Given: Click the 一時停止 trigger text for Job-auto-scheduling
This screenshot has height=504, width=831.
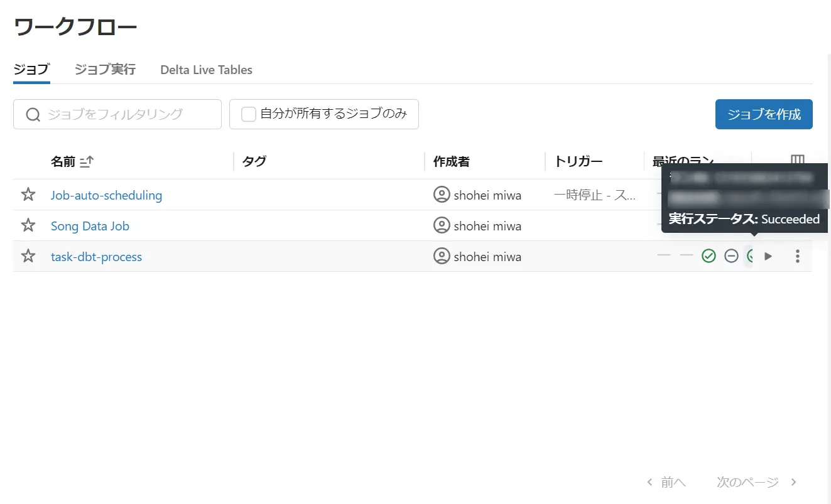Looking at the screenshot, I should click(x=595, y=195).
